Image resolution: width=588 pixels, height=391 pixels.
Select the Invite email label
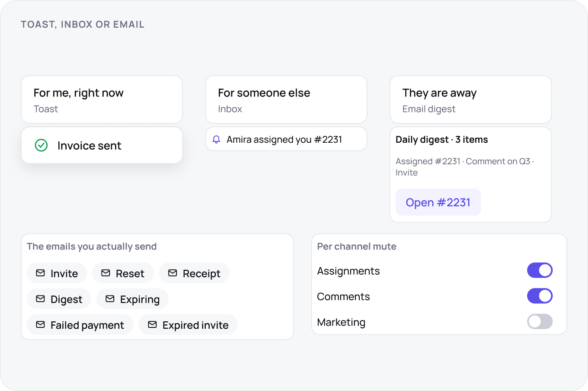coord(64,273)
